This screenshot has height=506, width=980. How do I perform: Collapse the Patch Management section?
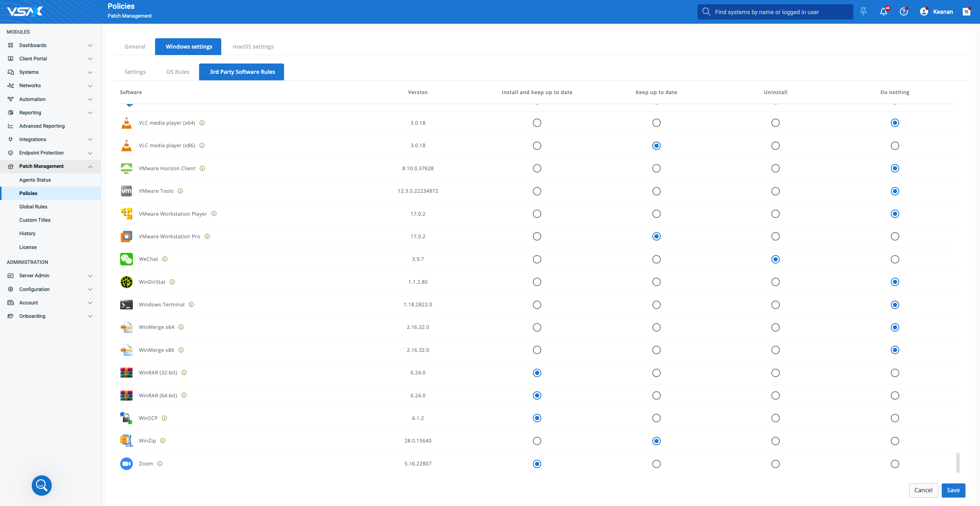coord(50,166)
